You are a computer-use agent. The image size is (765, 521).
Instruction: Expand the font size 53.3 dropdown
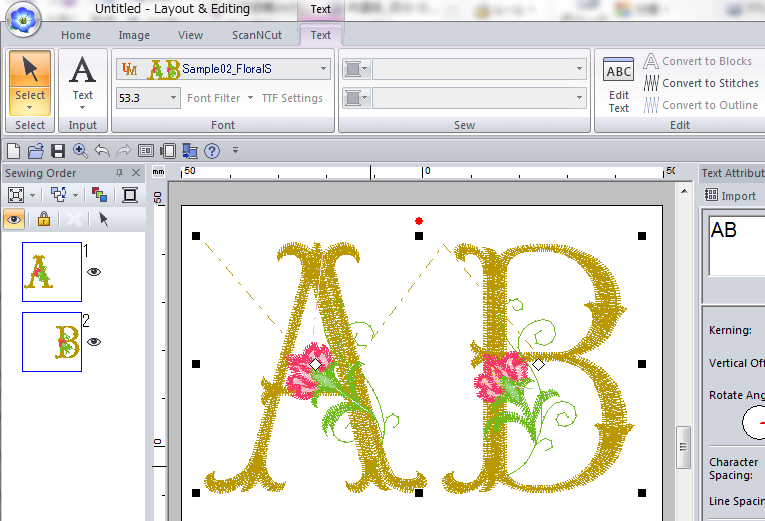[x=174, y=98]
